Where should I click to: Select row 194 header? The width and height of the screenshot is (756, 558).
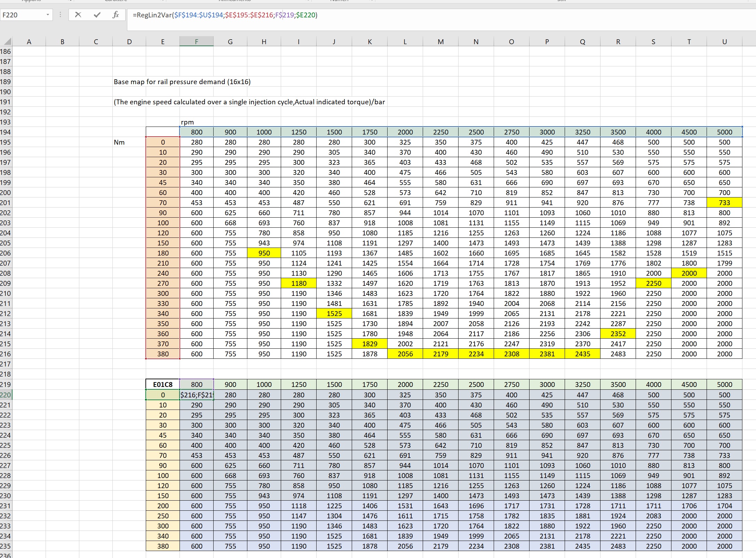[6, 132]
